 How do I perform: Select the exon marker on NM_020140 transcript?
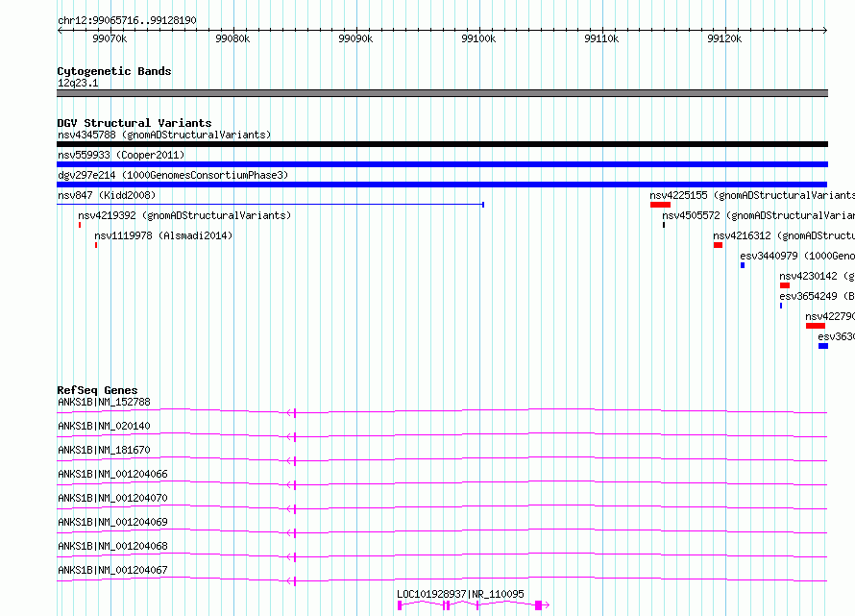pyautogui.click(x=295, y=437)
